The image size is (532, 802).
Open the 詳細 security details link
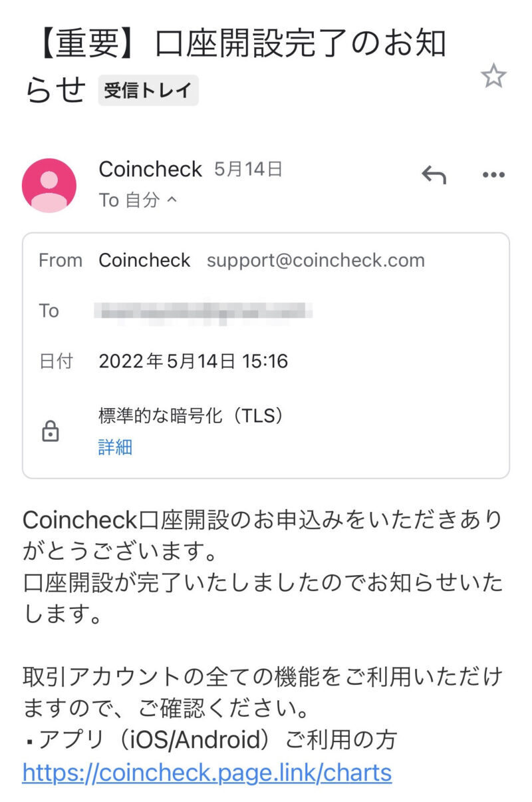(115, 447)
